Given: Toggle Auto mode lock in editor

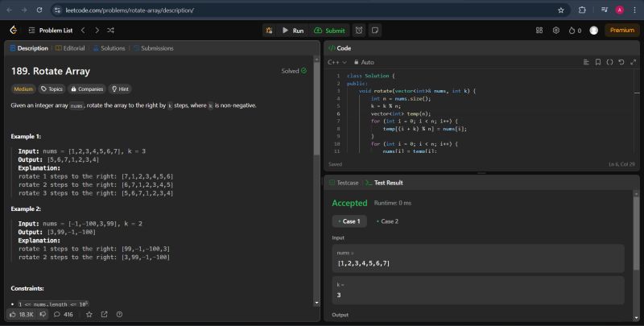Looking at the screenshot, I should click(x=364, y=62).
